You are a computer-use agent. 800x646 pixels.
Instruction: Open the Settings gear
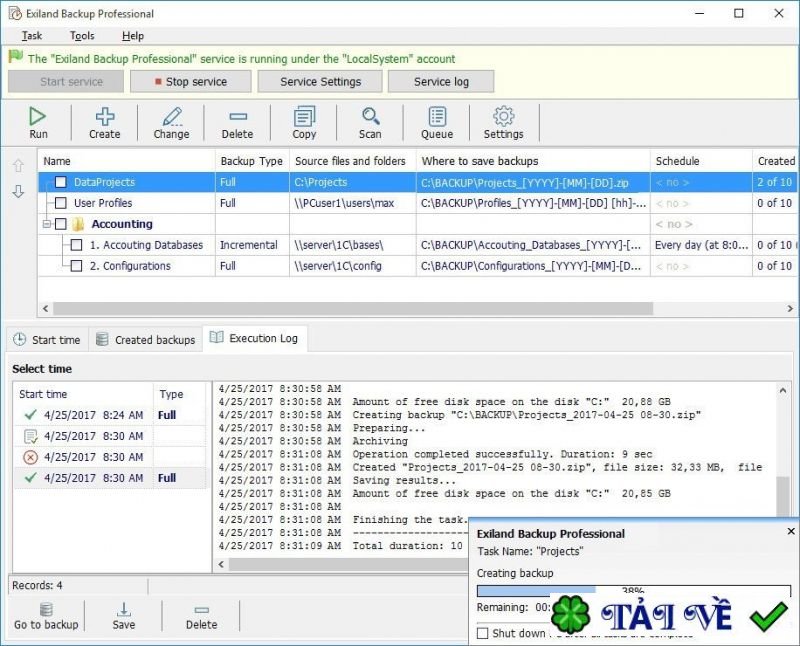[504, 122]
